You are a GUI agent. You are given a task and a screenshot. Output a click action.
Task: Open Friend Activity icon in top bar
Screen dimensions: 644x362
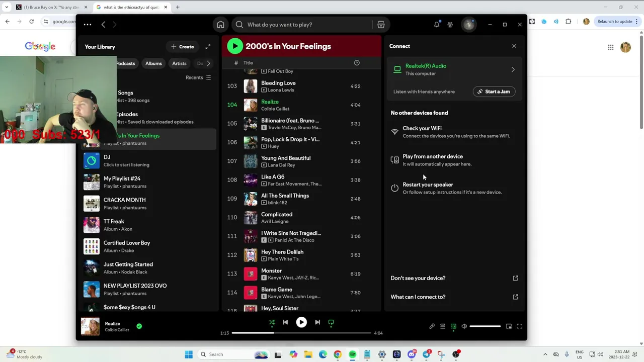click(x=450, y=25)
